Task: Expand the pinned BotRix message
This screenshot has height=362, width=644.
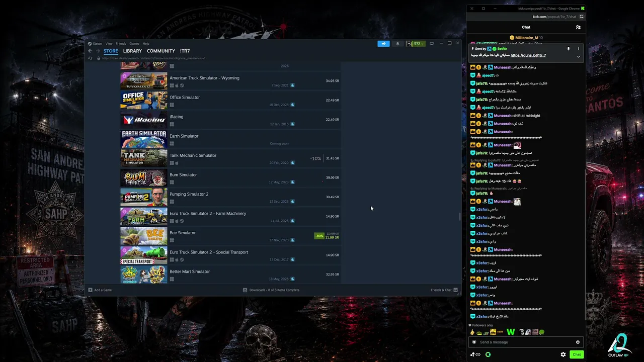Action: pyautogui.click(x=579, y=57)
